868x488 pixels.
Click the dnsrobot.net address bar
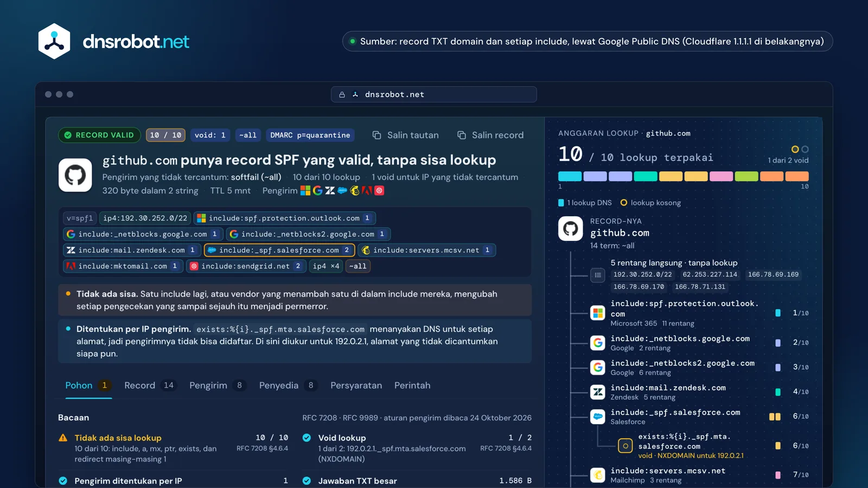pos(434,94)
